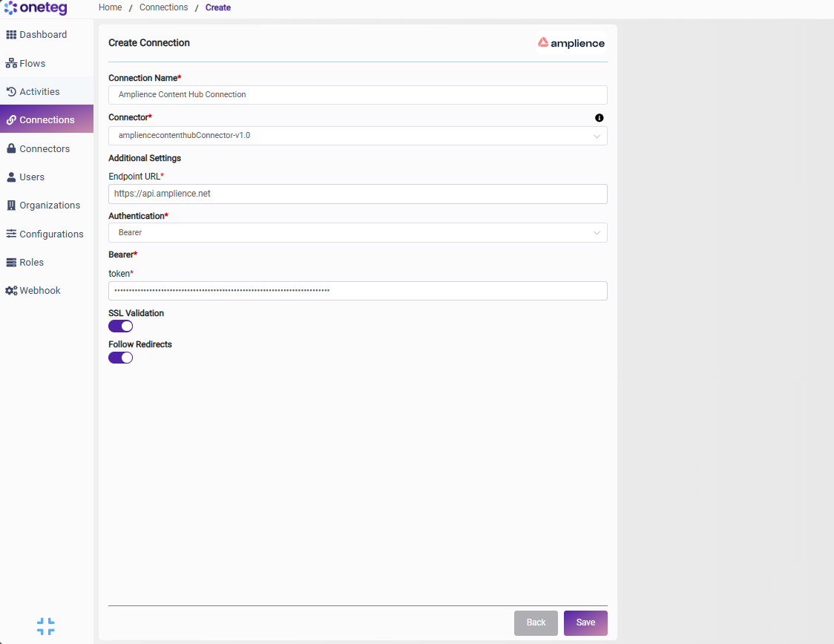The image size is (834, 644).
Task: Open Organizations building icon
Action: point(11,206)
